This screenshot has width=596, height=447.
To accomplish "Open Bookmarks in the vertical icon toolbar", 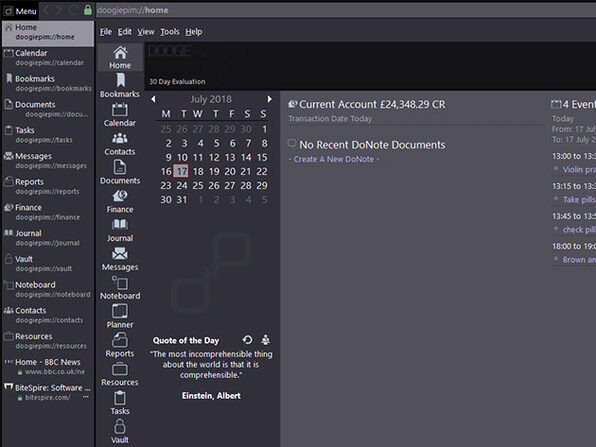I will pyautogui.click(x=120, y=86).
